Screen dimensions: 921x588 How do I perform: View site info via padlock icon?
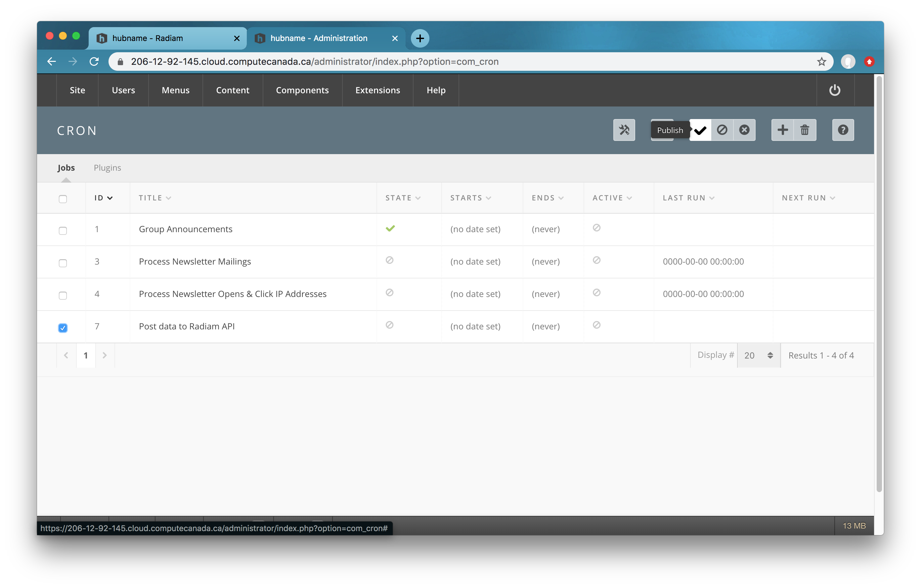[120, 62]
